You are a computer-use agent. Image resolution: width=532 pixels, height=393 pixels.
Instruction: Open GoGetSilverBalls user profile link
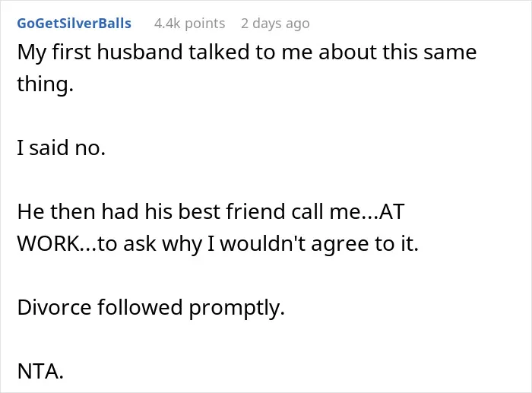[x=74, y=24]
